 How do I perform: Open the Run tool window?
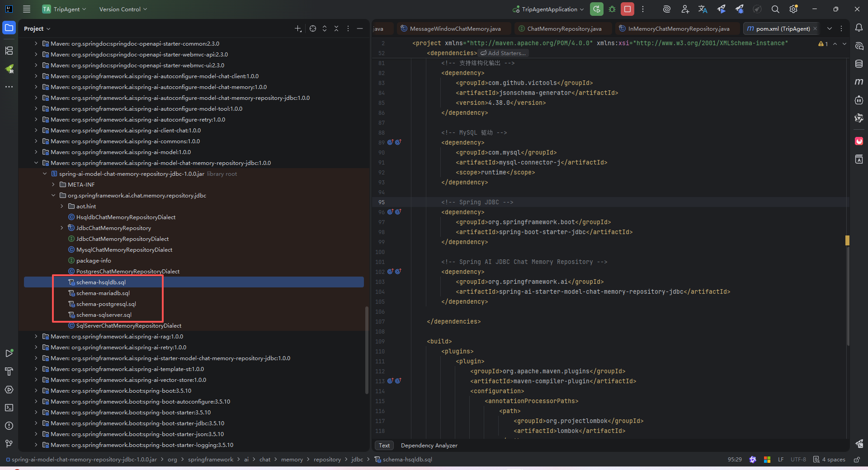click(9, 353)
